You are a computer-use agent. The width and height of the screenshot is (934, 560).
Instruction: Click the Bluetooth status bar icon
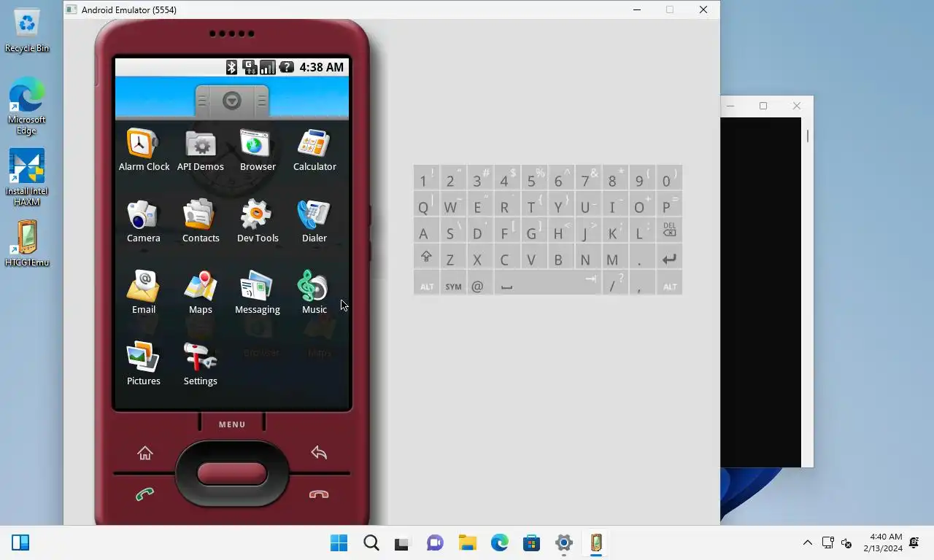click(231, 67)
